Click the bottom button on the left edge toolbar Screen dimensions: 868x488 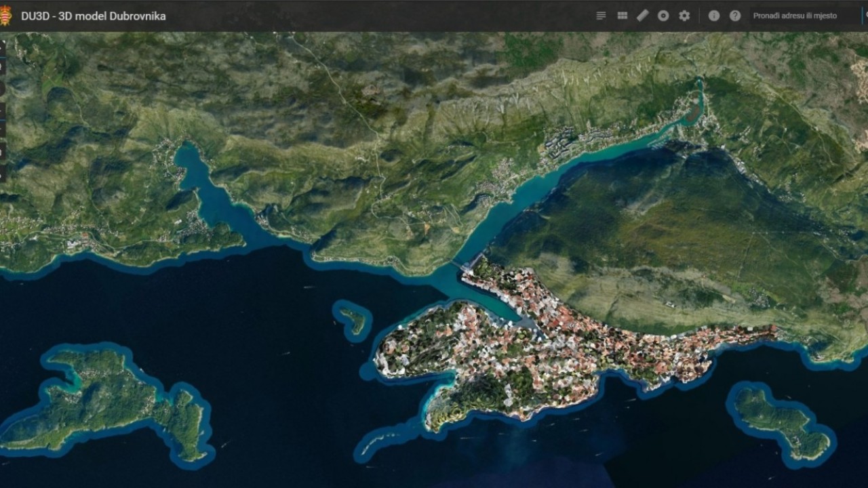tap(3, 174)
